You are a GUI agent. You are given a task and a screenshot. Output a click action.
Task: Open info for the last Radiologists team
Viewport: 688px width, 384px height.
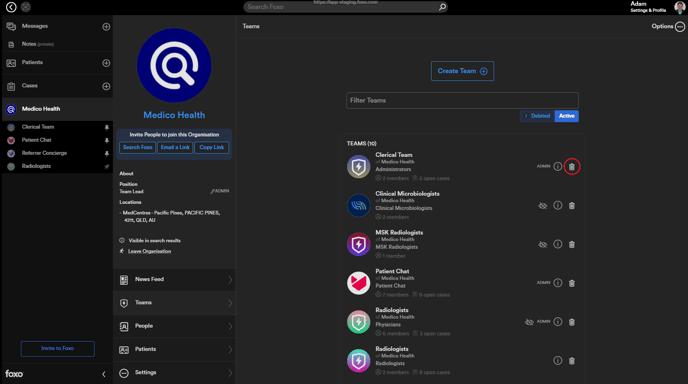point(558,361)
